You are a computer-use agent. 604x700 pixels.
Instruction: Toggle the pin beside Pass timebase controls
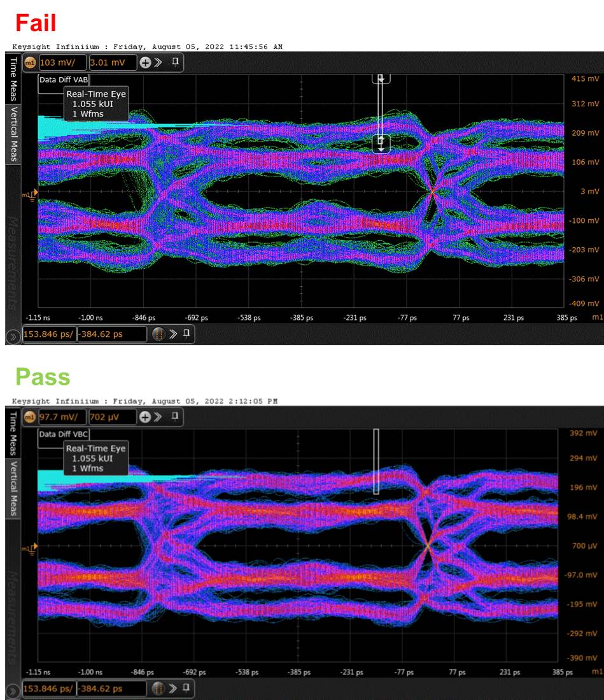[x=186, y=687]
